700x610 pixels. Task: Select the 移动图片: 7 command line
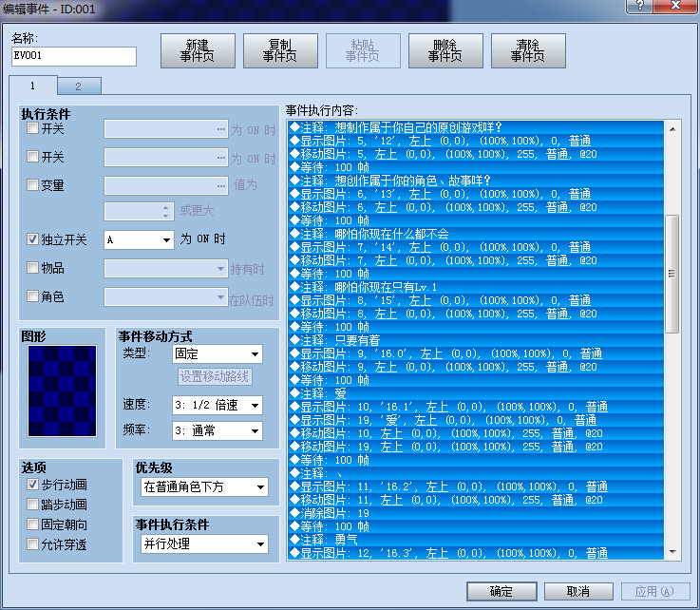(x=476, y=260)
